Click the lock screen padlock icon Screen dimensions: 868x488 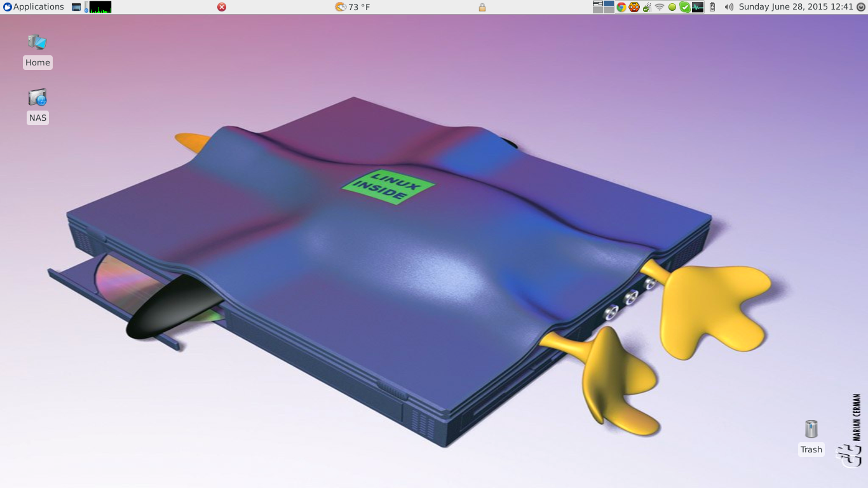click(482, 7)
